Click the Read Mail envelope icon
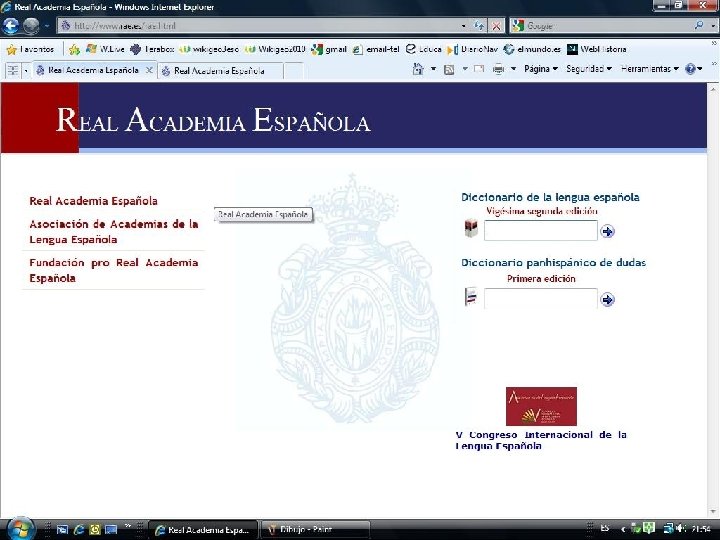This screenshot has height=540, width=720. coord(479,69)
